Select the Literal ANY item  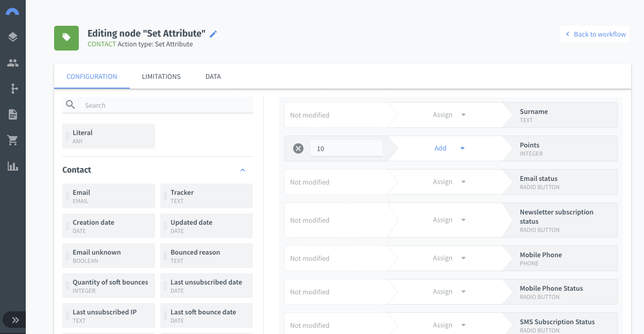tap(109, 136)
